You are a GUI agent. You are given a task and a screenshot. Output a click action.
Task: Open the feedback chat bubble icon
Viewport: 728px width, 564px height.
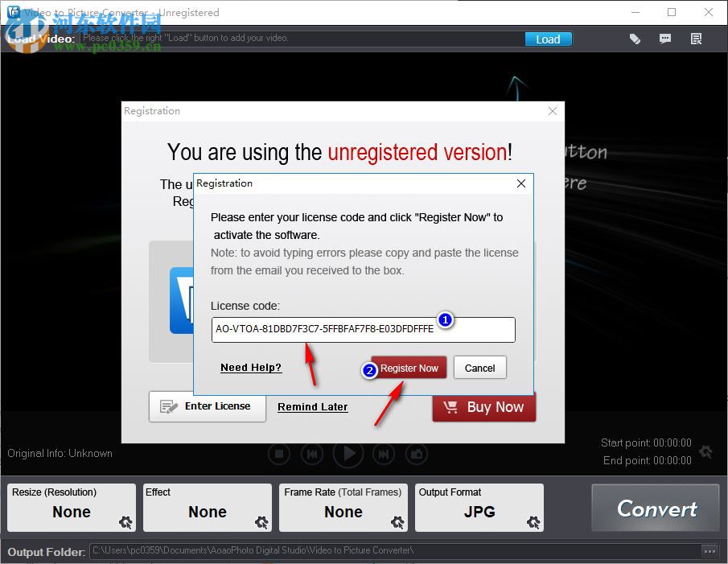click(665, 38)
